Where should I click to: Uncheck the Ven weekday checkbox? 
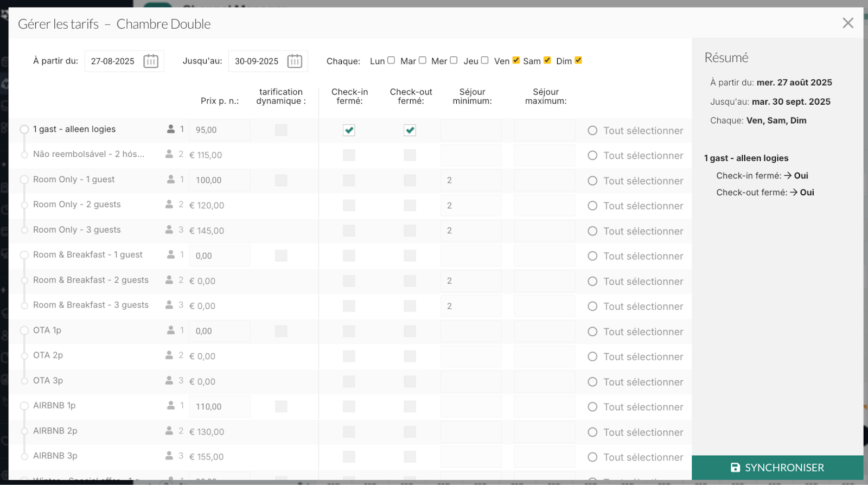pyautogui.click(x=516, y=60)
